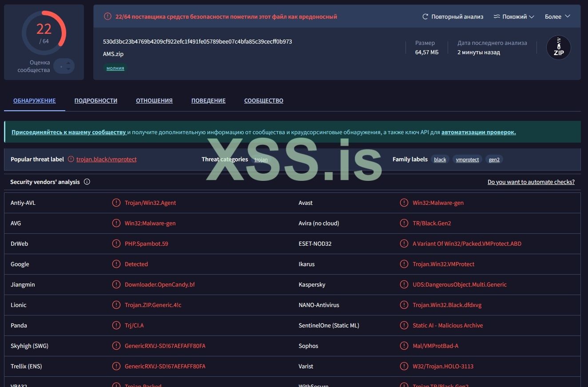This screenshot has width=588, height=387.
Task: Select the ПОВЕДЕНИЕ tab
Action: click(208, 100)
